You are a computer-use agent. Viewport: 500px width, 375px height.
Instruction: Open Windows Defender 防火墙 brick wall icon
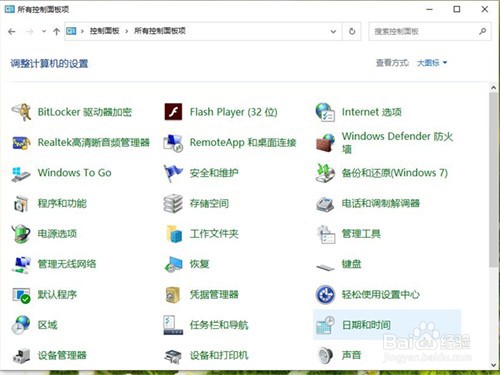coord(325,143)
